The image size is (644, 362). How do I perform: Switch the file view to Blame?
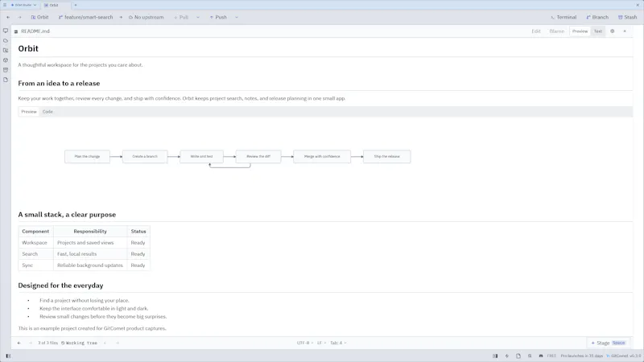pos(556,31)
